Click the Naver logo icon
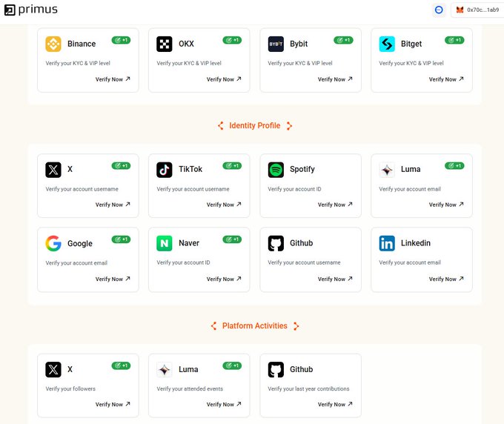Screen dimensions: 504x424 point(165,243)
